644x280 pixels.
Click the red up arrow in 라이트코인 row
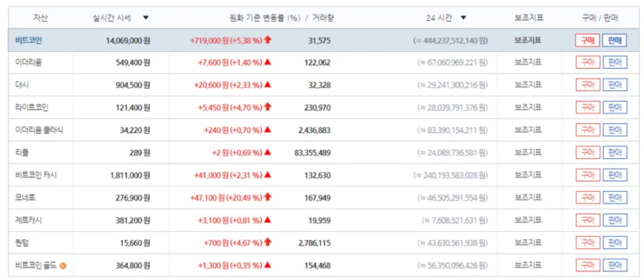[x=267, y=107]
